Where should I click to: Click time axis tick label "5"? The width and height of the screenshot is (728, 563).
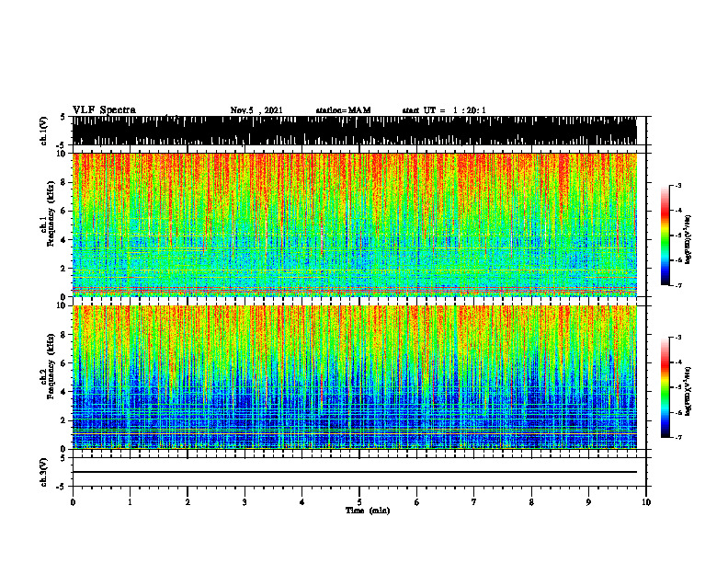[359, 502]
